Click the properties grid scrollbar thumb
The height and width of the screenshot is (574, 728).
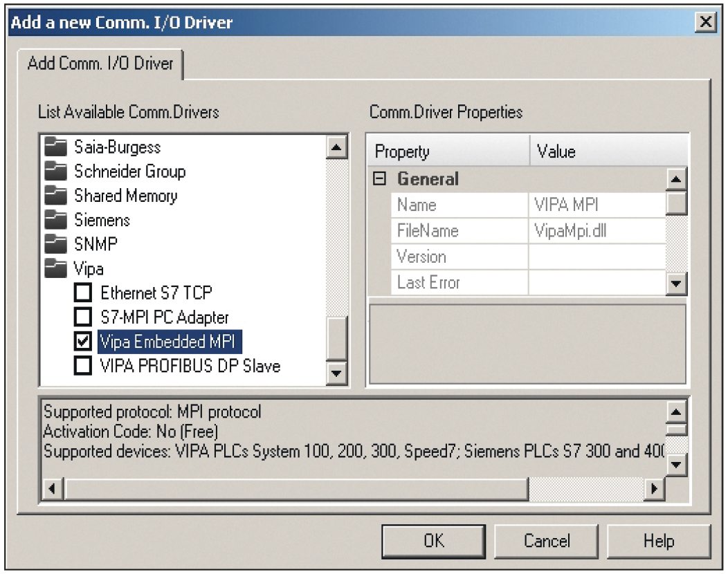click(x=676, y=203)
